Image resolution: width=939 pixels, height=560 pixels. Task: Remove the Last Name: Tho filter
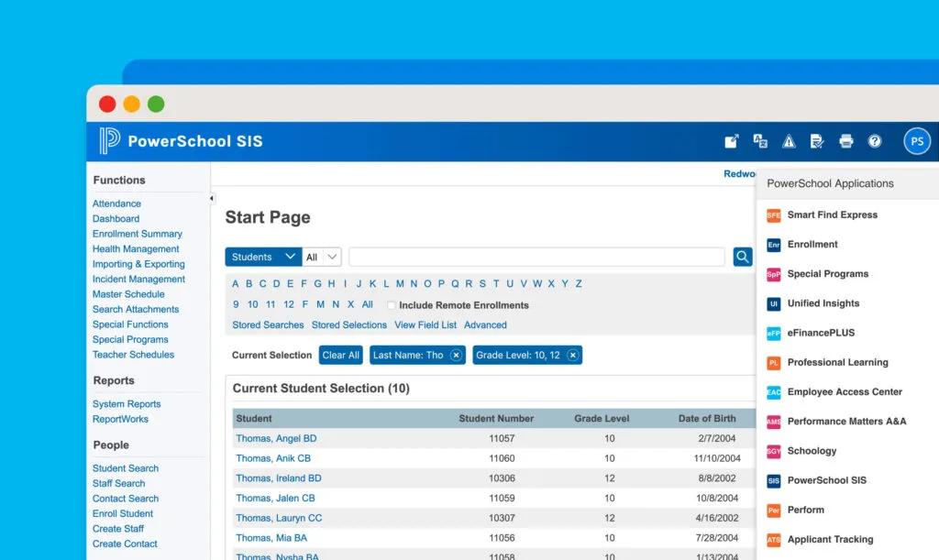(x=456, y=356)
